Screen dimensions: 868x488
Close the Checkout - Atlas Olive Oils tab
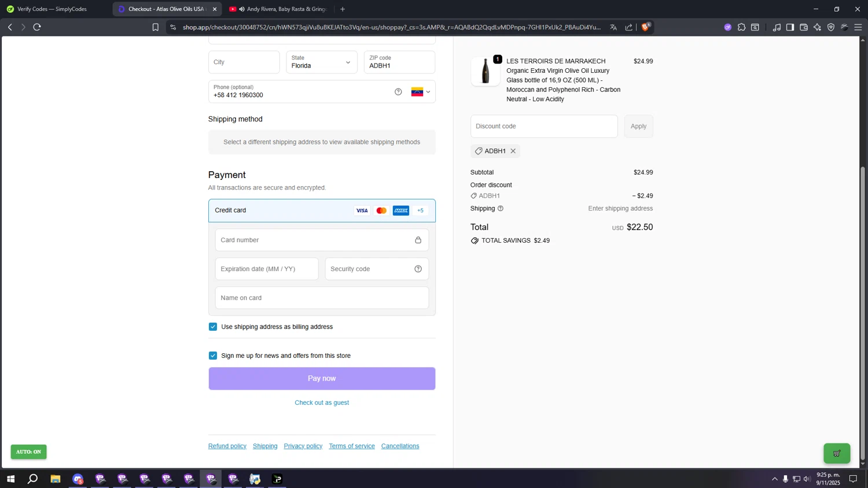click(215, 9)
